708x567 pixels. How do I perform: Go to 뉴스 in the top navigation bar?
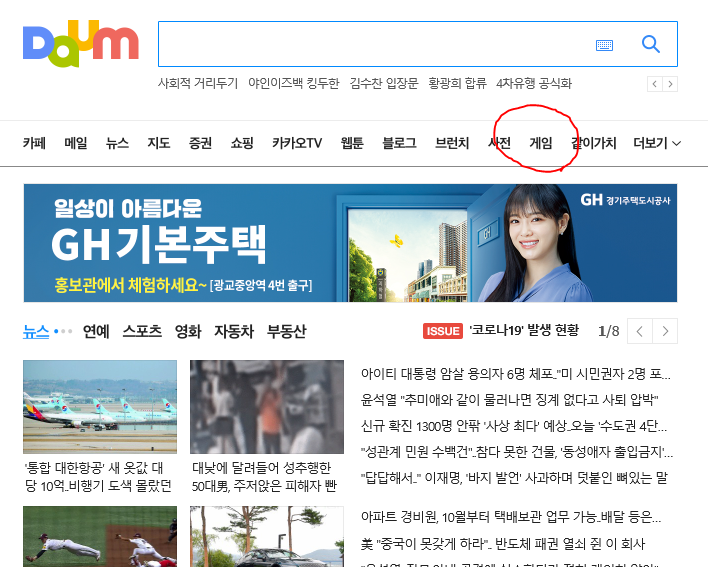(x=117, y=143)
